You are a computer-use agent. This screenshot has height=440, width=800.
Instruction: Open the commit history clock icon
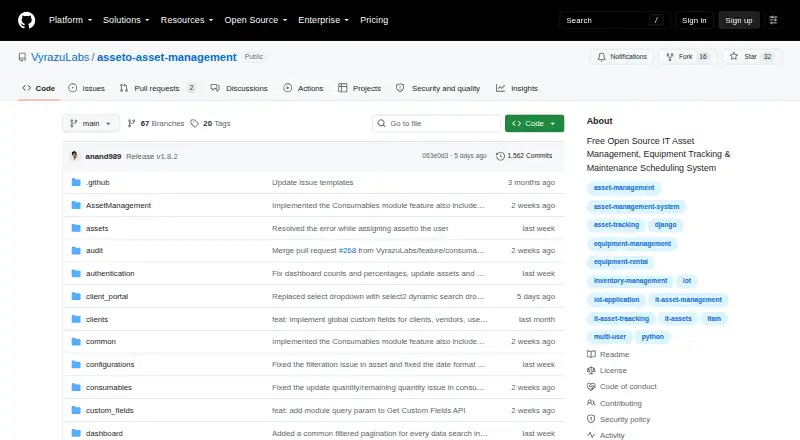tap(501, 156)
